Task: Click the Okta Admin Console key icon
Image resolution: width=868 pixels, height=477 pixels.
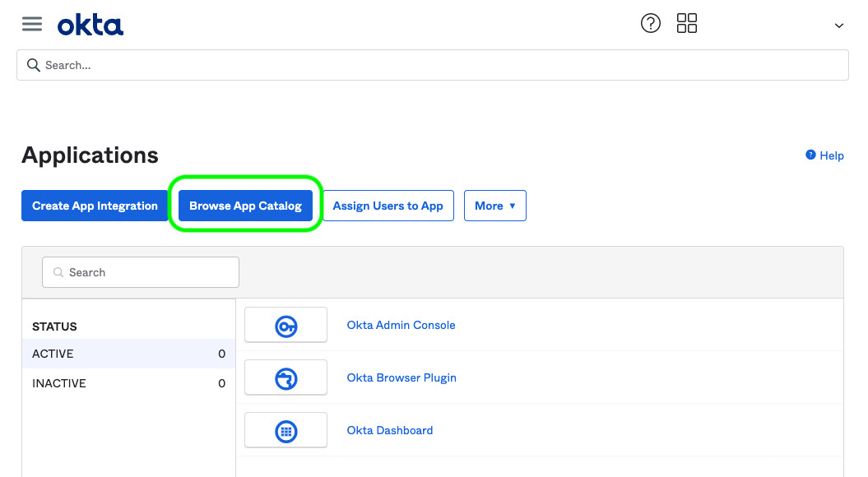Action: point(285,326)
